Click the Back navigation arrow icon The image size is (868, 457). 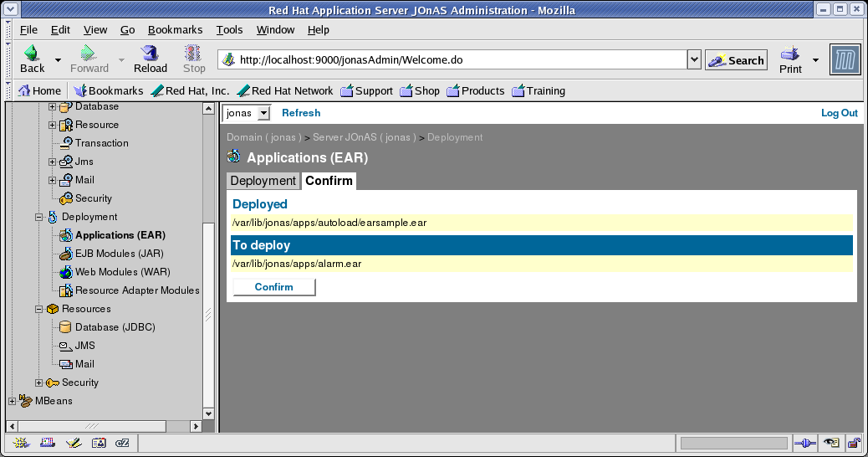coord(31,53)
